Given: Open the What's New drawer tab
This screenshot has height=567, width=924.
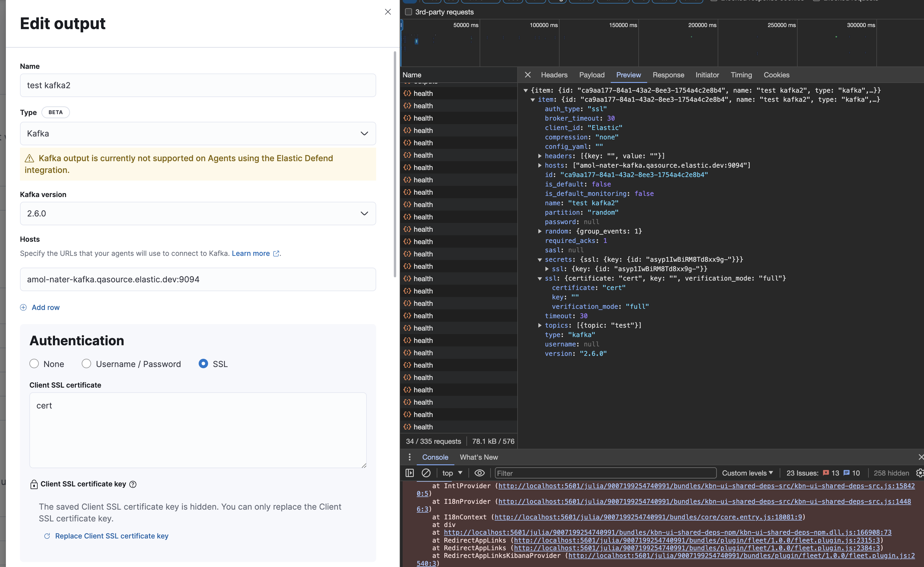Looking at the screenshot, I should click(479, 457).
